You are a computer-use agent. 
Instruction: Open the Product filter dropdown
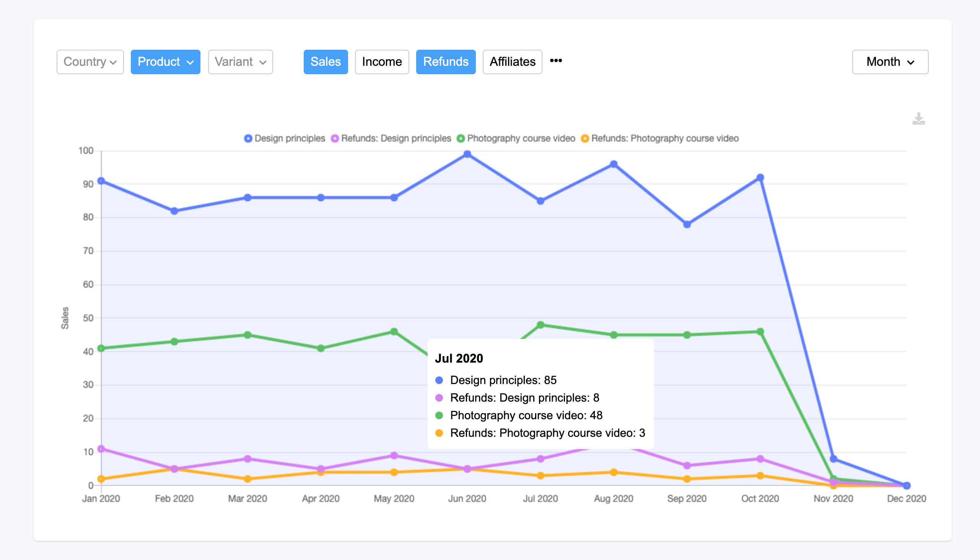pos(165,62)
